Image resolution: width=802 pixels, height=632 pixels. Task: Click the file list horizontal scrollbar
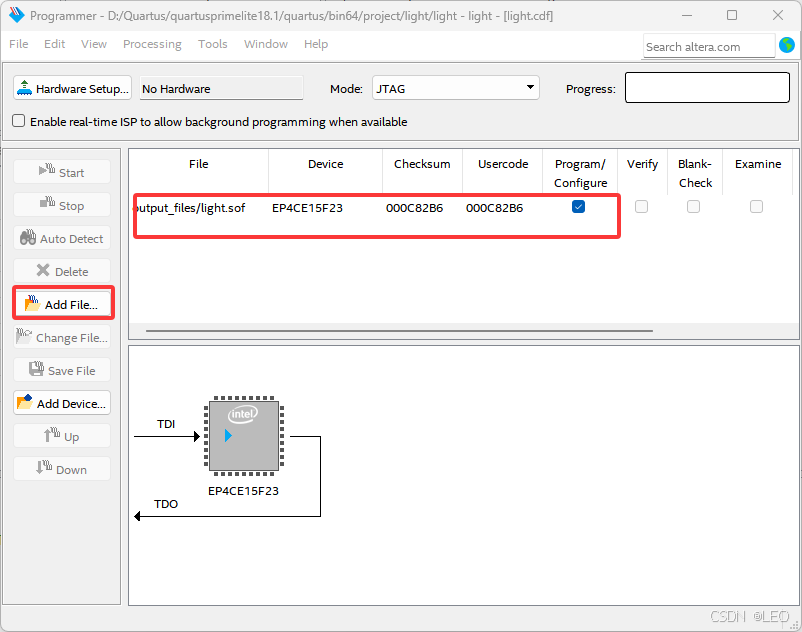point(399,331)
